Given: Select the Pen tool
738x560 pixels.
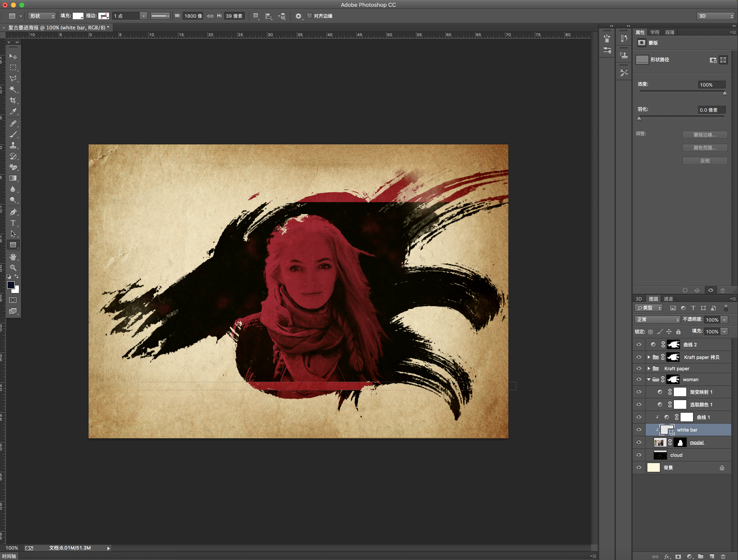Looking at the screenshot, I should tap(13, 212).
